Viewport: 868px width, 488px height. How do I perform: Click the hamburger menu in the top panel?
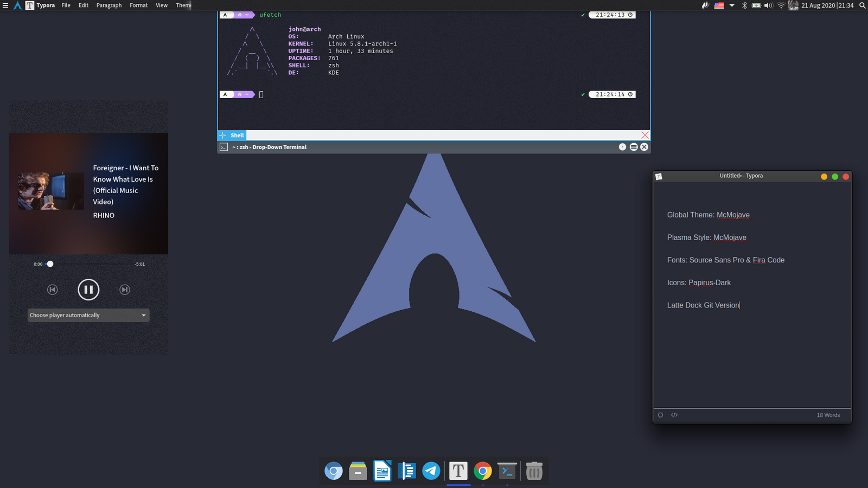5,5
